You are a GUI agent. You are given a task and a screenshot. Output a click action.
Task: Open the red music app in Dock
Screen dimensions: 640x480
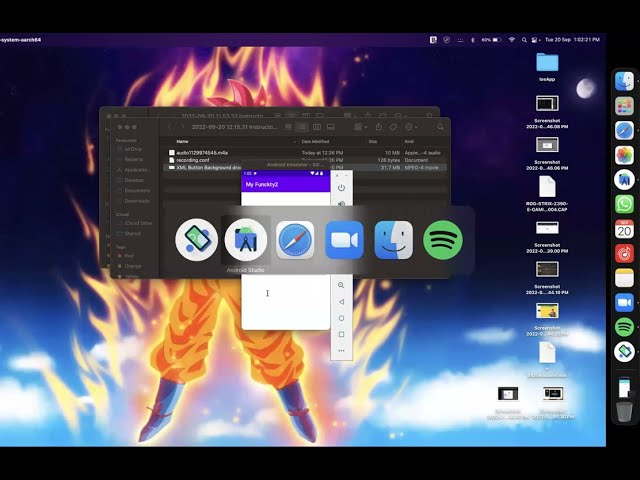(x=624, y=253)
